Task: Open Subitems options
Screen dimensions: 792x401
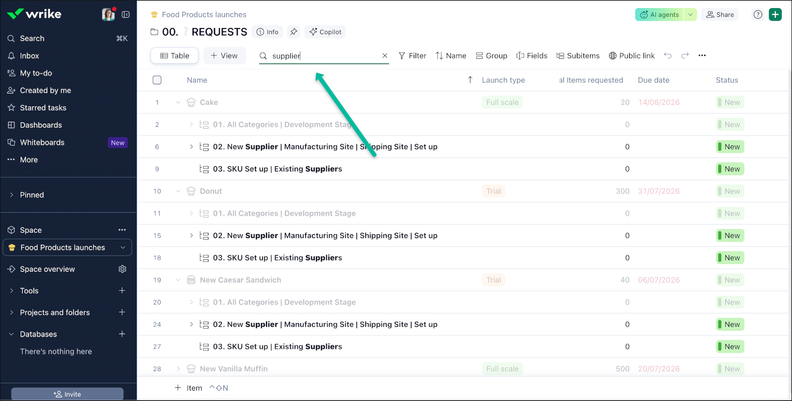Action: tap(578, 56)
